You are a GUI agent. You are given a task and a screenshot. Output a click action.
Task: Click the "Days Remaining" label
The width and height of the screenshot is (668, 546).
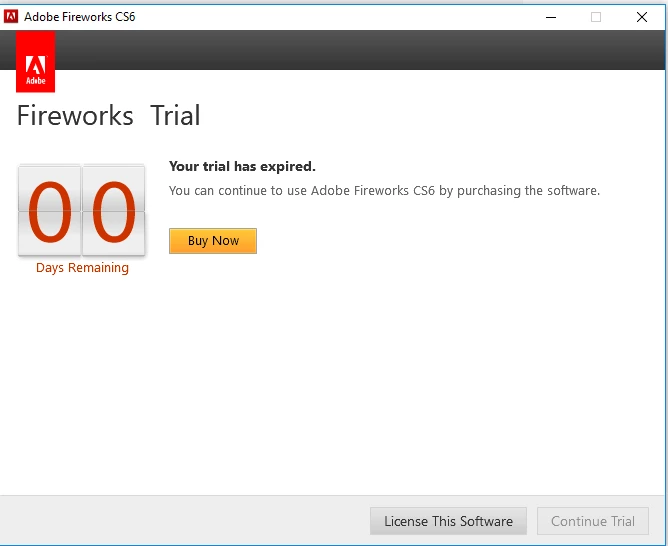pos(82,268)
